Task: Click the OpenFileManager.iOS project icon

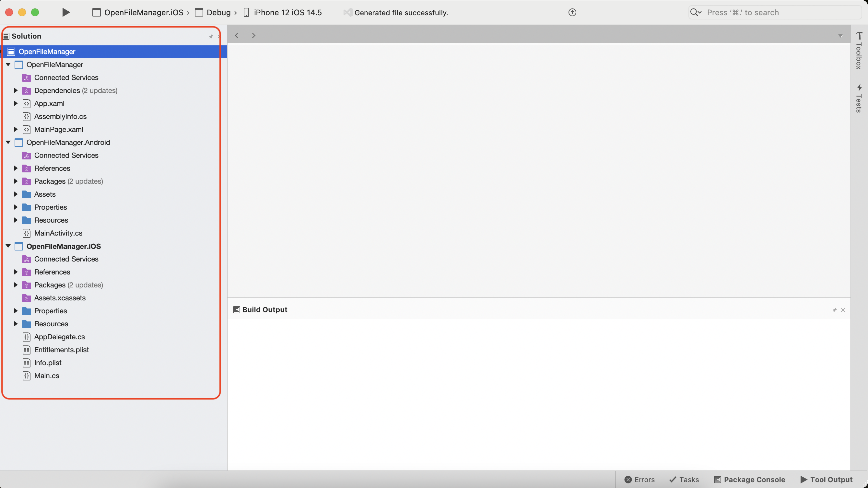Action: (x=19, y=246)
